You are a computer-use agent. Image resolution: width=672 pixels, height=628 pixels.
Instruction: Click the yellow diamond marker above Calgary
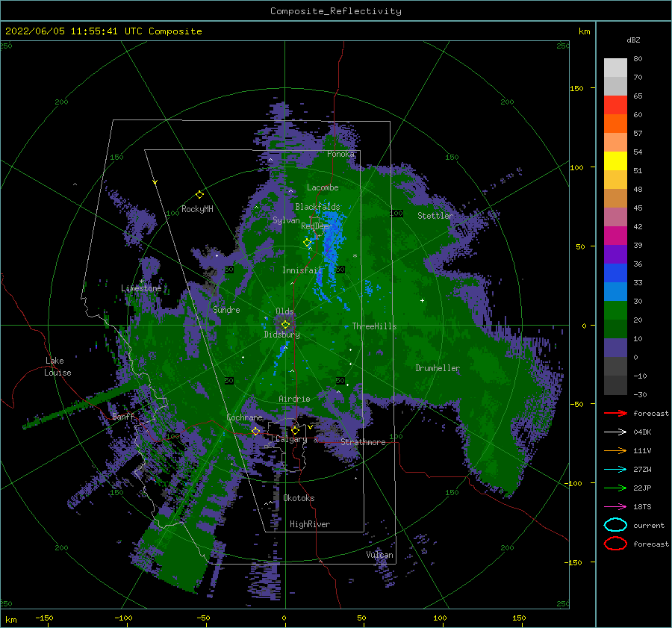point(295,430)
